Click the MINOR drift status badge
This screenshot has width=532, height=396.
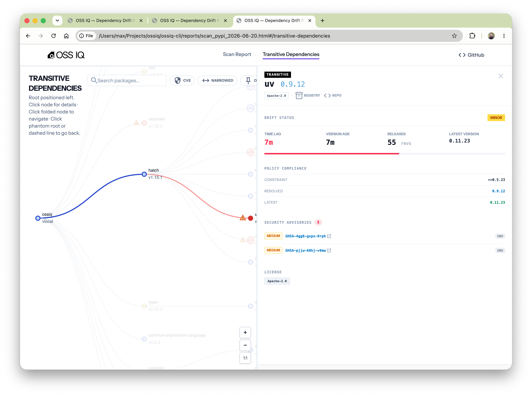click(x=496, y=118)
